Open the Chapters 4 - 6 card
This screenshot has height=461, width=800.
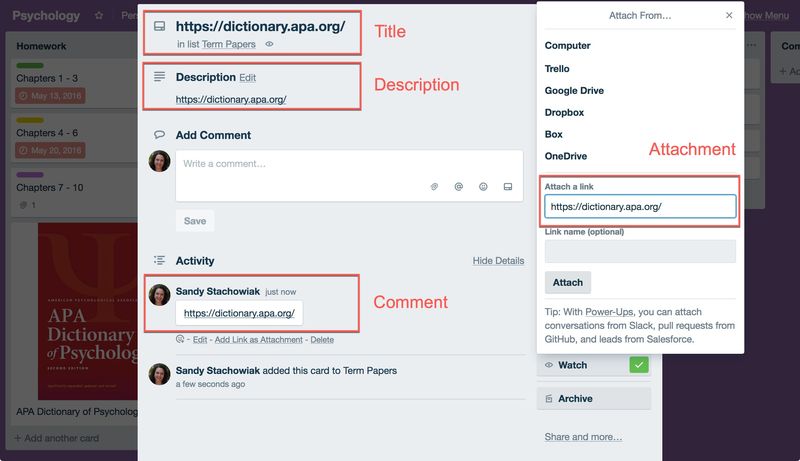pyautogui.click(x=74, y=138)
